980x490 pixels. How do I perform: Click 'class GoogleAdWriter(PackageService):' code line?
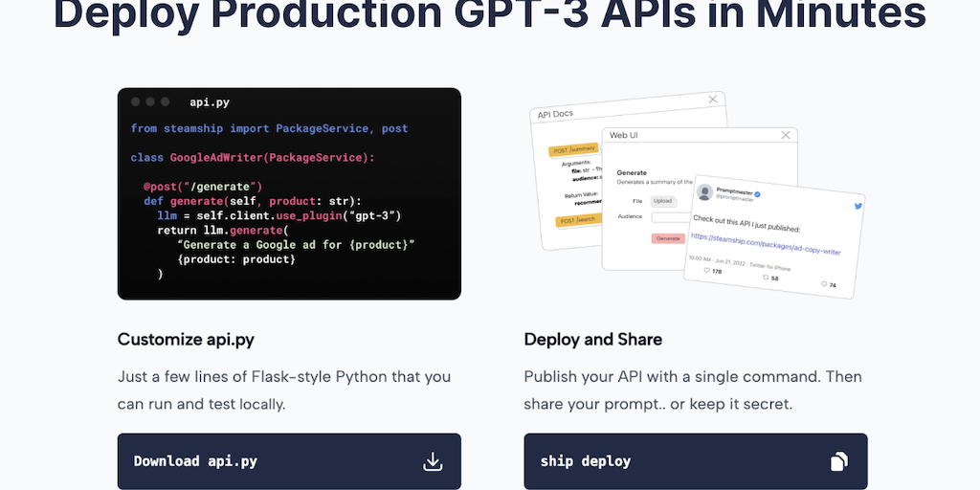point(253,158)
